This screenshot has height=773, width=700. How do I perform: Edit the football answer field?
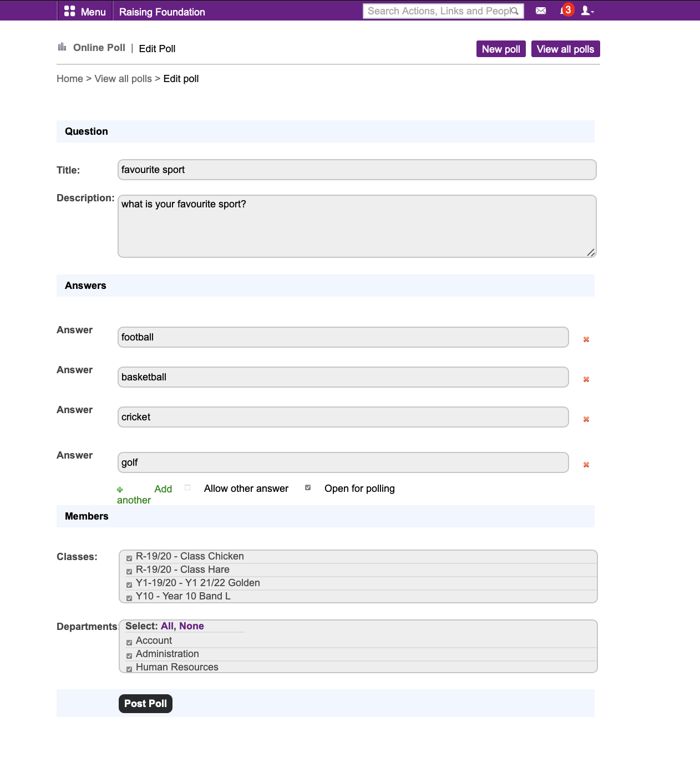pos(343,337)
